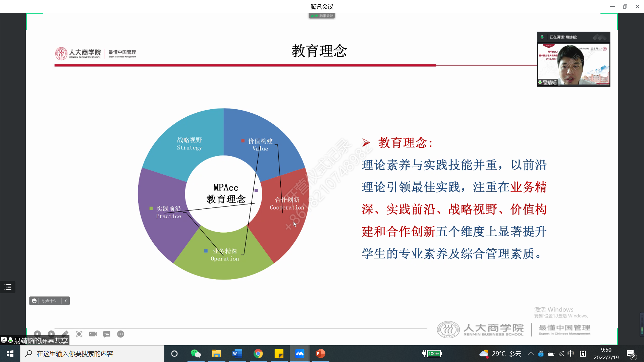Toggle subtitles icon in slideshow toolbar
The width and height of the screenshot is (644, 362).
click(107, 334)
